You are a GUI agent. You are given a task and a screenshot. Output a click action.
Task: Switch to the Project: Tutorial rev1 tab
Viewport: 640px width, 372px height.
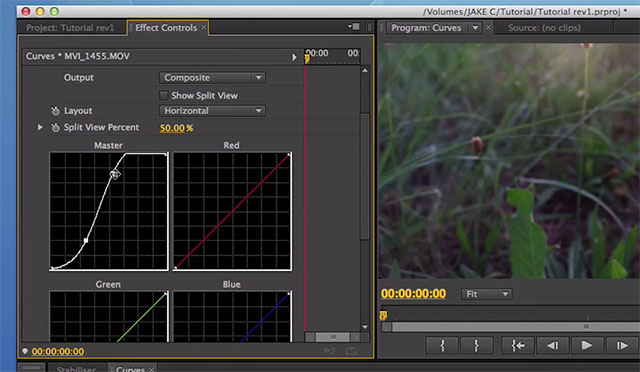70,28
